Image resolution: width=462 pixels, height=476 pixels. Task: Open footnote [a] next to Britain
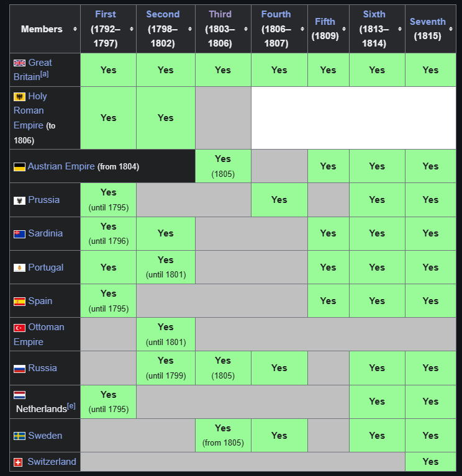tap(44, 74)
